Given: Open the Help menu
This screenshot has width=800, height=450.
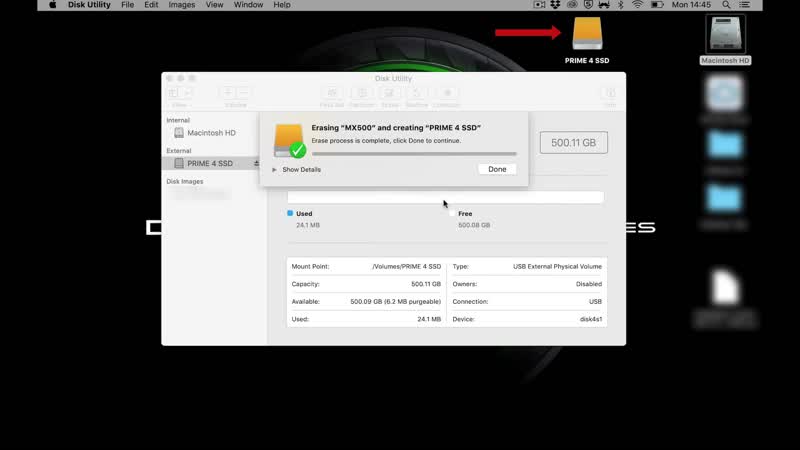Looking at the screenshot, I should pos(282,5).
